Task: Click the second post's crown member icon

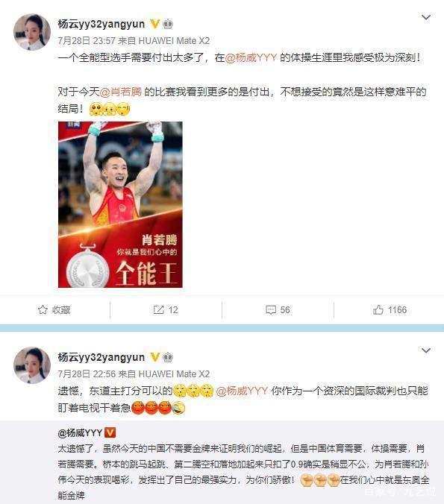Action: pyautogui.click(x=168, y=357)
